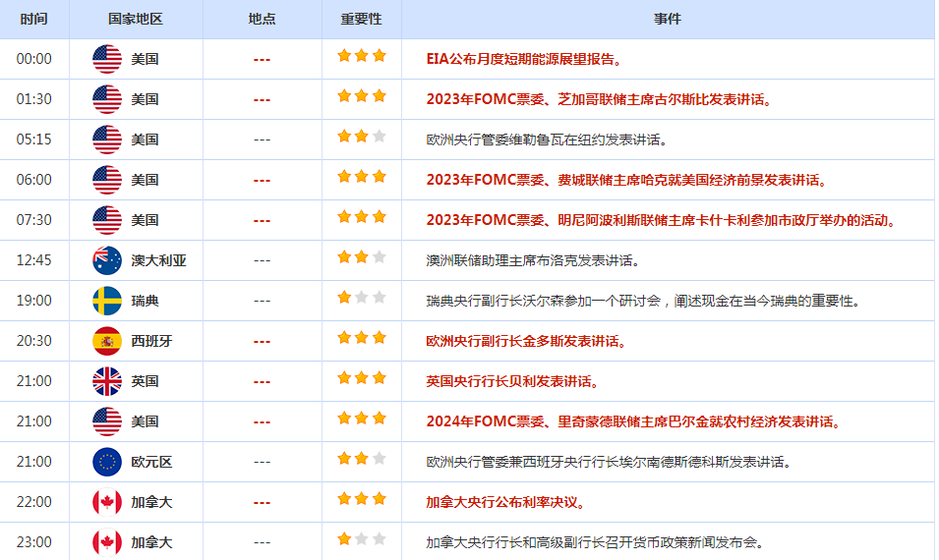Click the Canada flag in the 22:00 row
The height and width of the screenshot is (560, 939).
(107, 502)
